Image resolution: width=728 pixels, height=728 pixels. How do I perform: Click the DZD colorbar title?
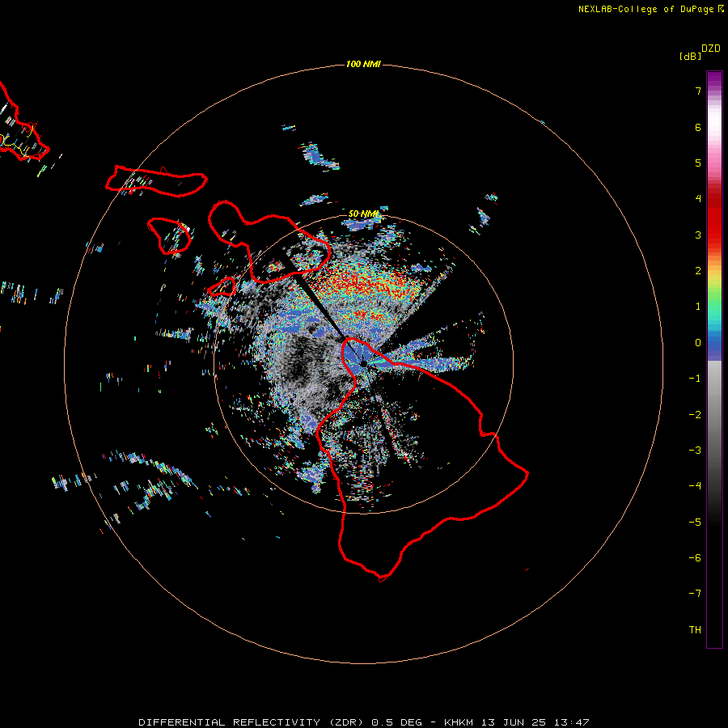coord(711,49)
